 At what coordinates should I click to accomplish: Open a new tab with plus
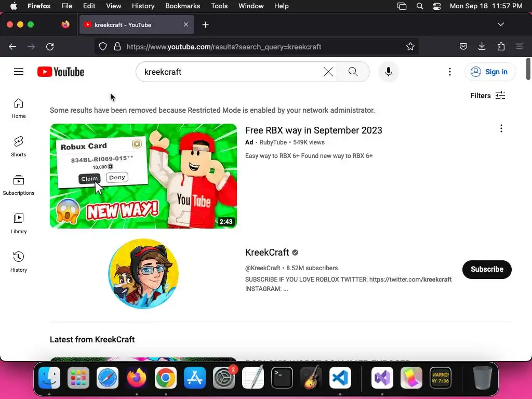pos(205,25)
